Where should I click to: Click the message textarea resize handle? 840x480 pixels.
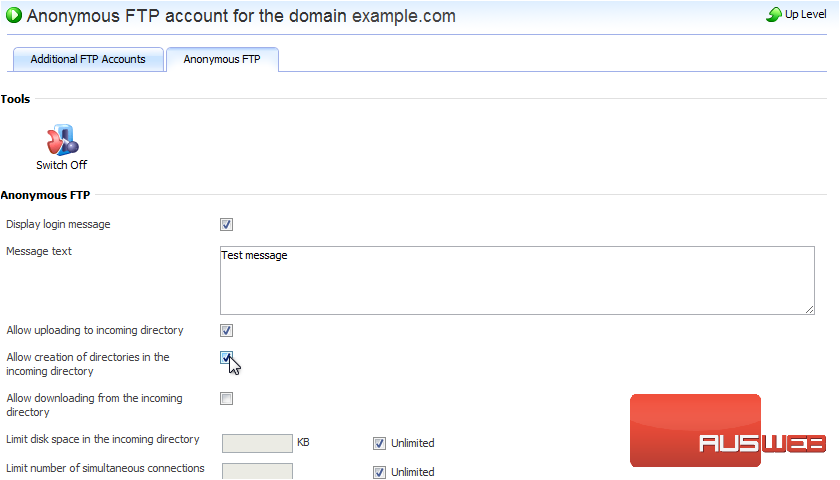click(x=808, y=309)
